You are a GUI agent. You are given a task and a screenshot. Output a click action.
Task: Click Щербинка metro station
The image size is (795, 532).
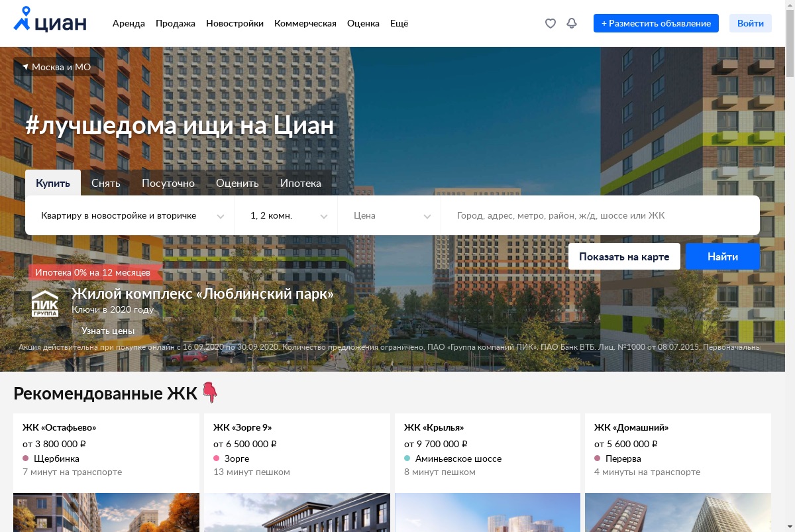pos(56,458)
